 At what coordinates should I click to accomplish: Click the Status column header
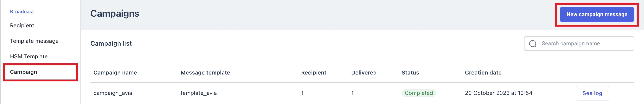coord(410,73)
